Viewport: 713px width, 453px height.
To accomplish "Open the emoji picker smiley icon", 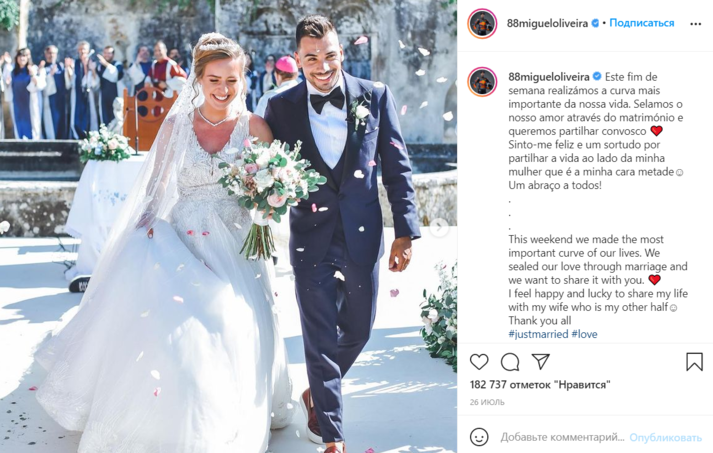I will [x=479, y=437].
